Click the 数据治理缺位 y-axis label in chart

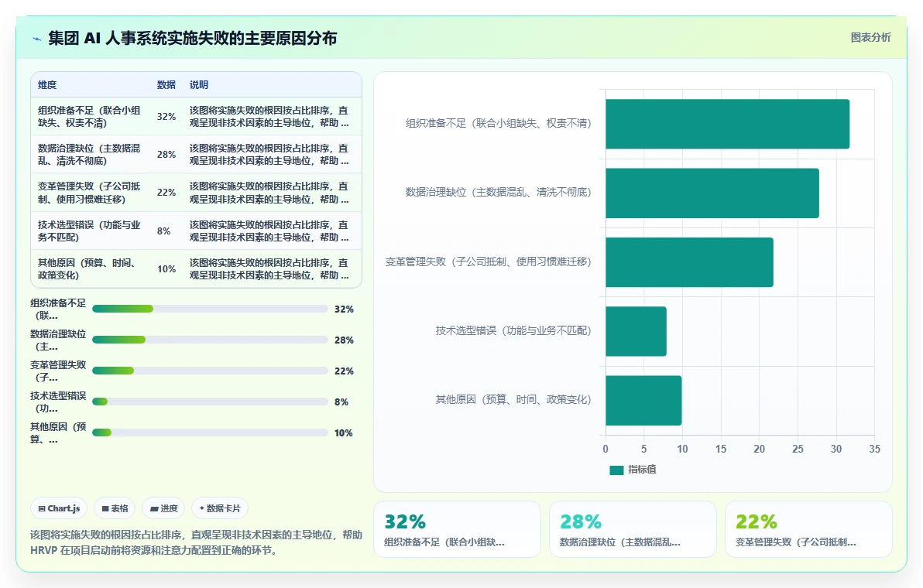(498, 193)
